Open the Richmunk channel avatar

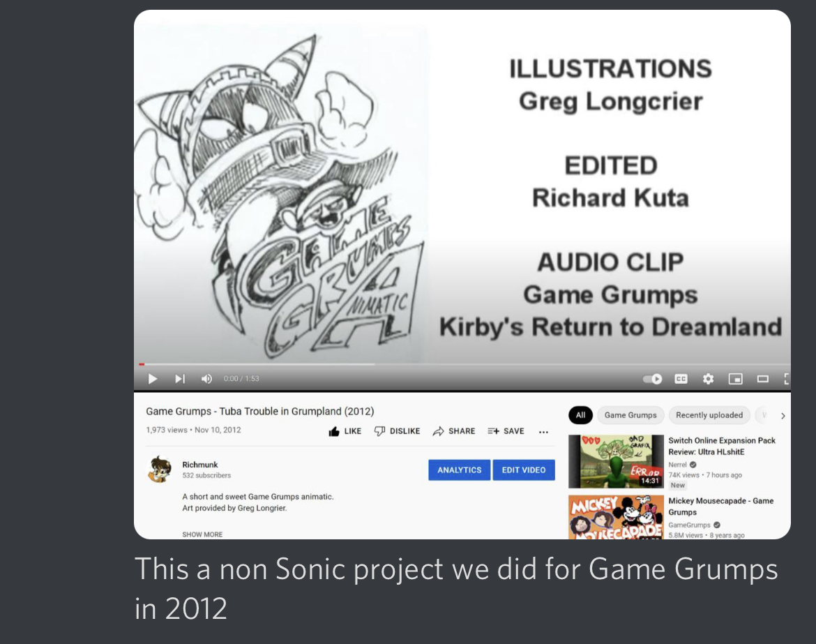160,469
